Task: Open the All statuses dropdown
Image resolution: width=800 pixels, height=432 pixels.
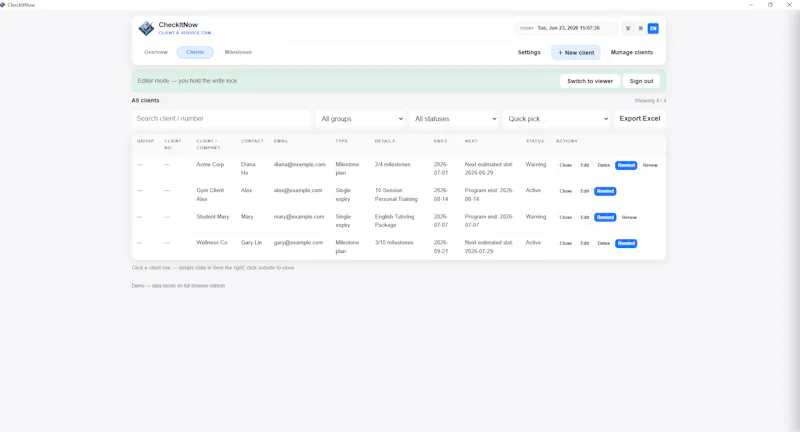Action: [x=455, y=119]
